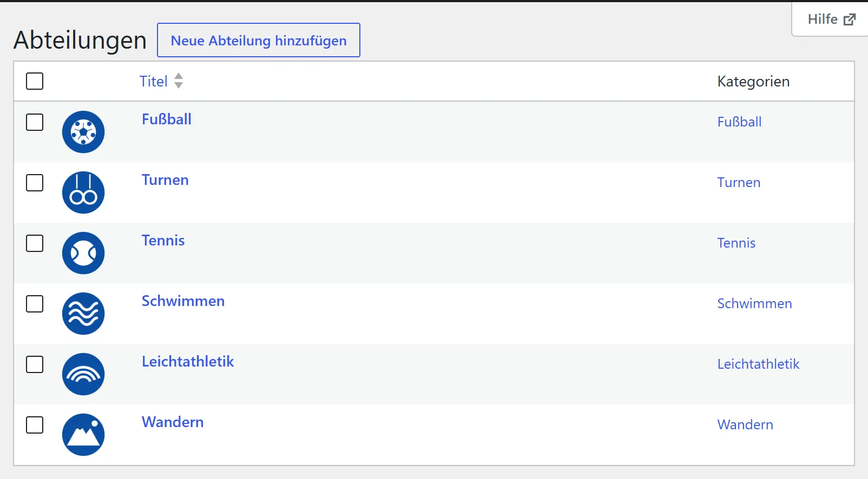The height and width of the screenshot is (479, 868).
Task: Open the Turnen title link
Action: coord(165,180)
